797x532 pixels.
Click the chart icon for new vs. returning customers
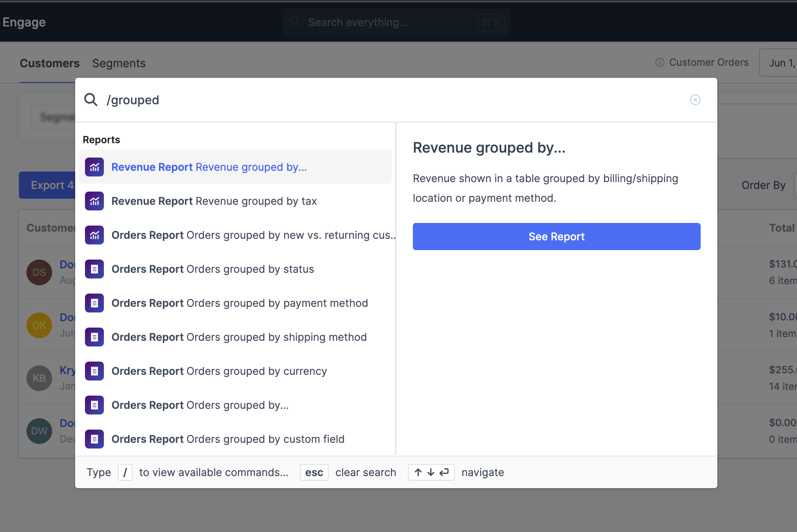coord(94,235)
